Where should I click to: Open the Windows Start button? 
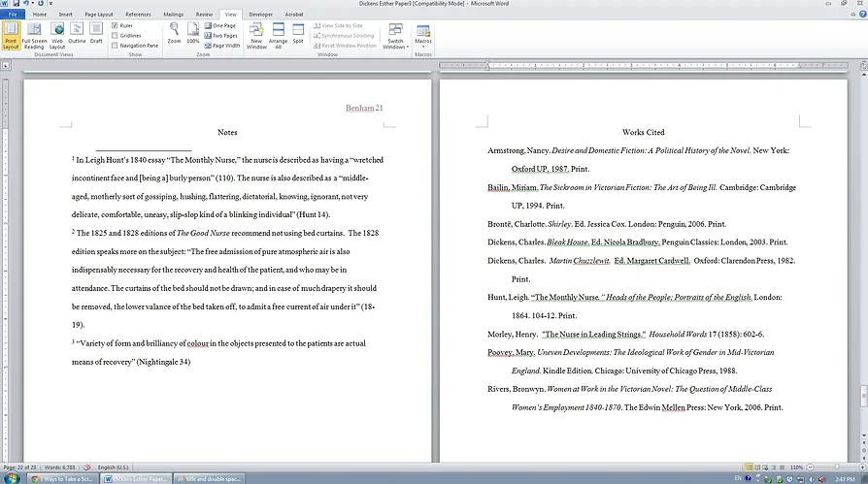point(11,478)
